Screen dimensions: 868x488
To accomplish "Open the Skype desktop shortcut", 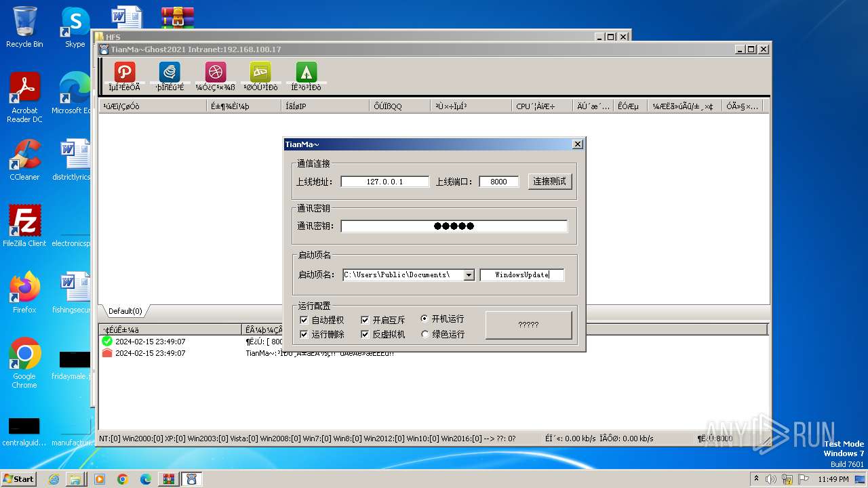I will [75, 27].
